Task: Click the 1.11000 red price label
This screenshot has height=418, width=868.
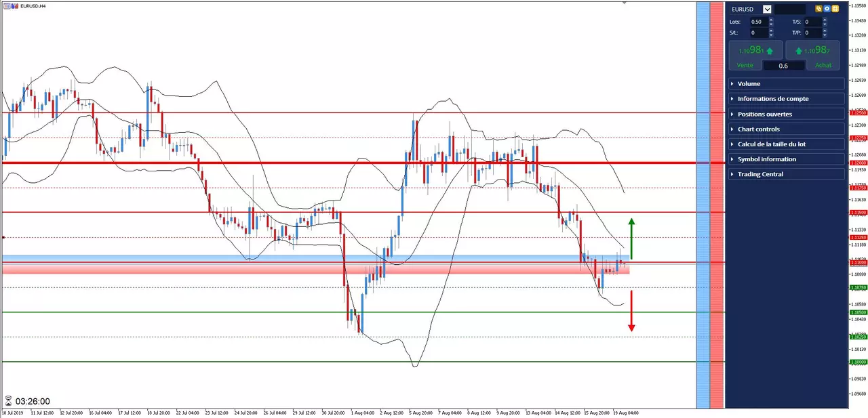Action: 859,262
